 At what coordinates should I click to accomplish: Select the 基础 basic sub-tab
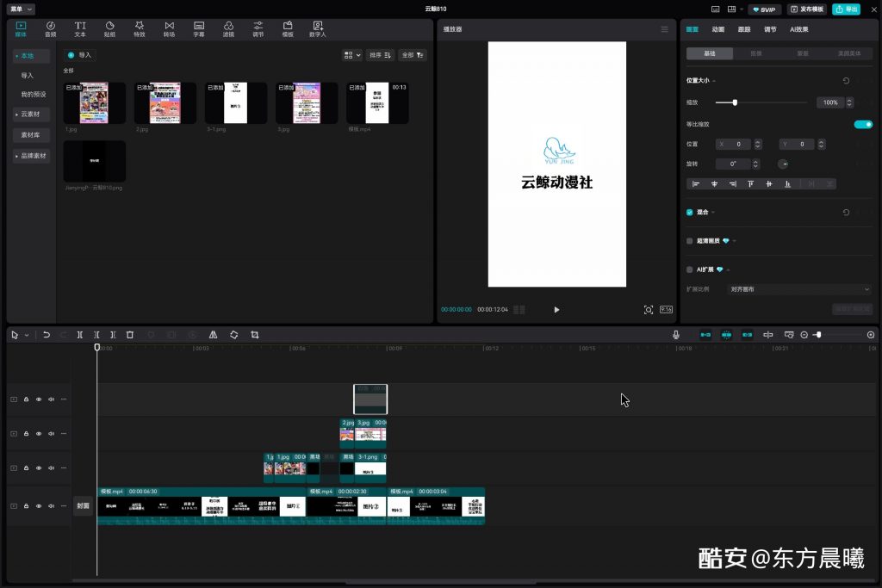710,53
